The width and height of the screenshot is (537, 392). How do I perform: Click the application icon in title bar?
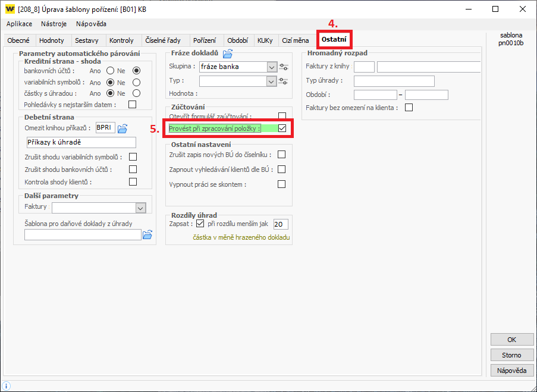[10, 10]
